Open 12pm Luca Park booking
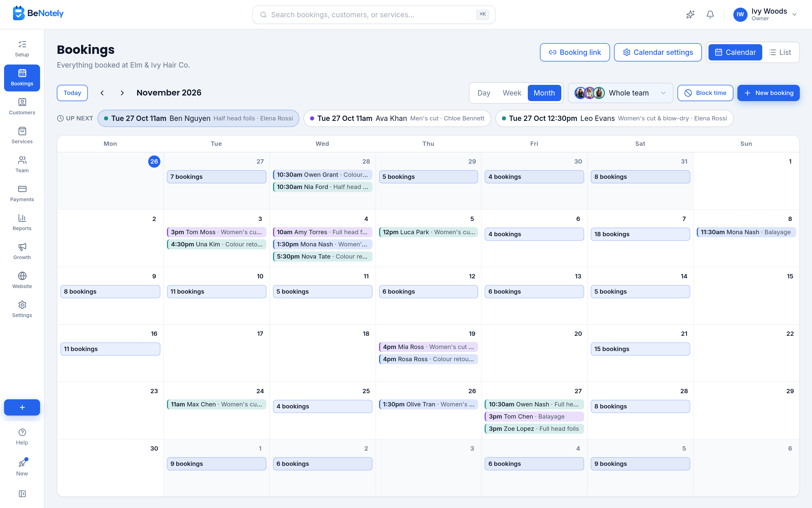This screenshot has width=812, height=508. 429,232
